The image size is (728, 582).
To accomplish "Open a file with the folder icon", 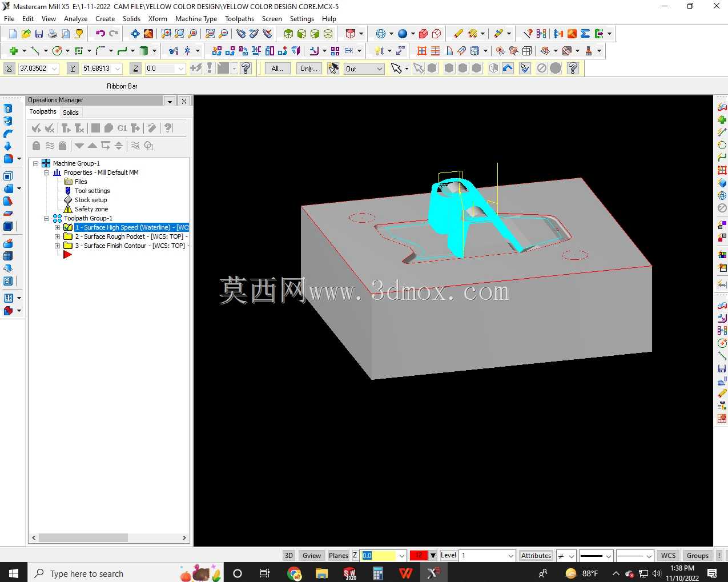I will point(26,34).
